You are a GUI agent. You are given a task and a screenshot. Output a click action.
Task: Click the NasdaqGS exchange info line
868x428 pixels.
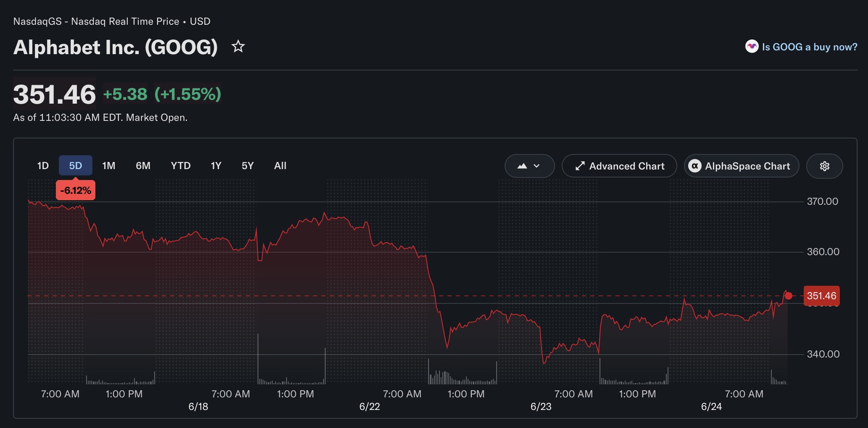point(112,21)
